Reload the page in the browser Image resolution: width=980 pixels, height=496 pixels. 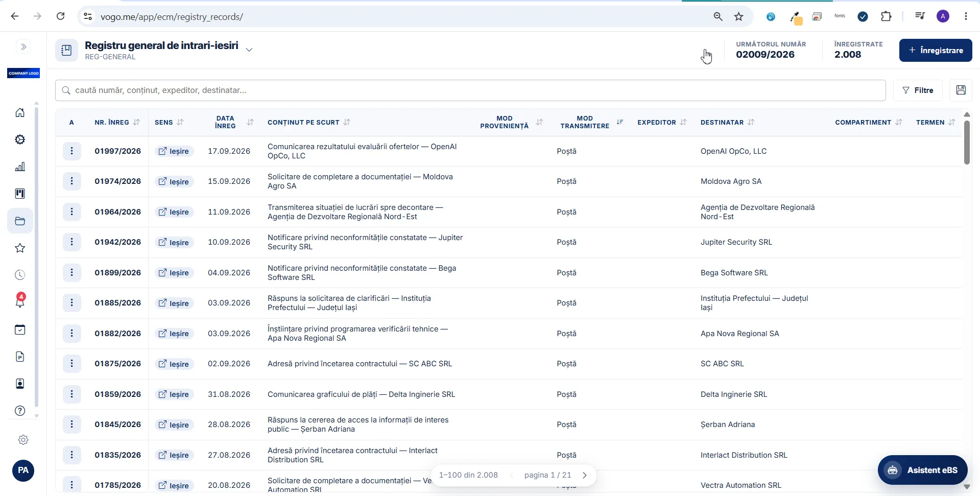click(x=60, y=16)
